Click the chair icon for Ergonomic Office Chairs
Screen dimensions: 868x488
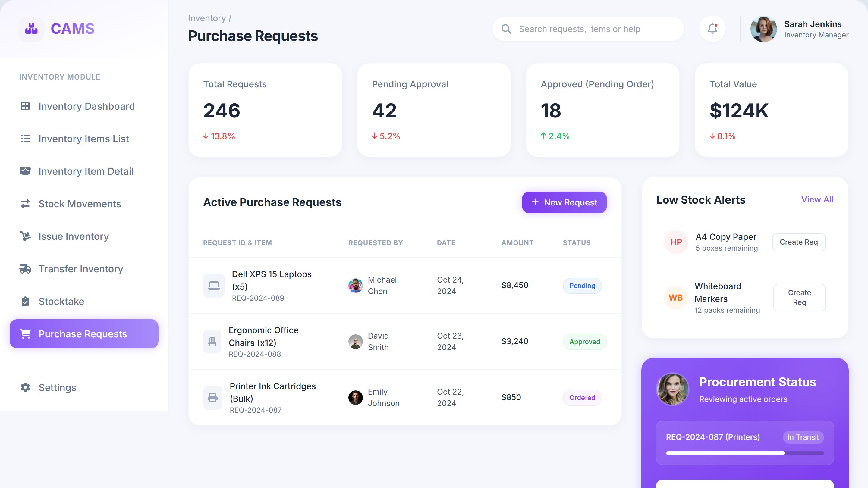coord(212,342)
